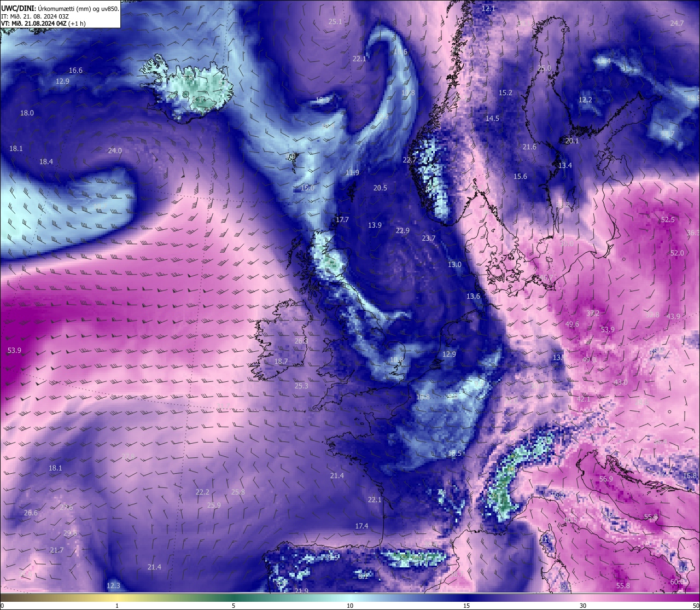This screenshot has width=700, height=610.
Task: Click the 13.6 value label
Action: tap(473, 297)
